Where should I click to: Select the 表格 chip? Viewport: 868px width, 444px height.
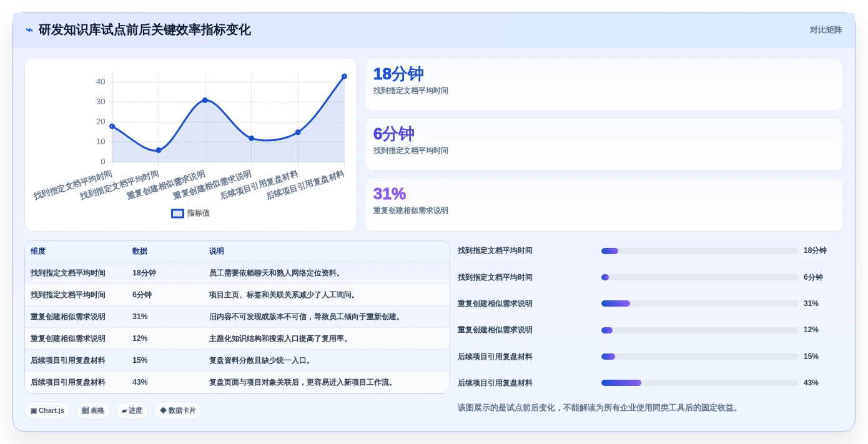coord(93,410)
